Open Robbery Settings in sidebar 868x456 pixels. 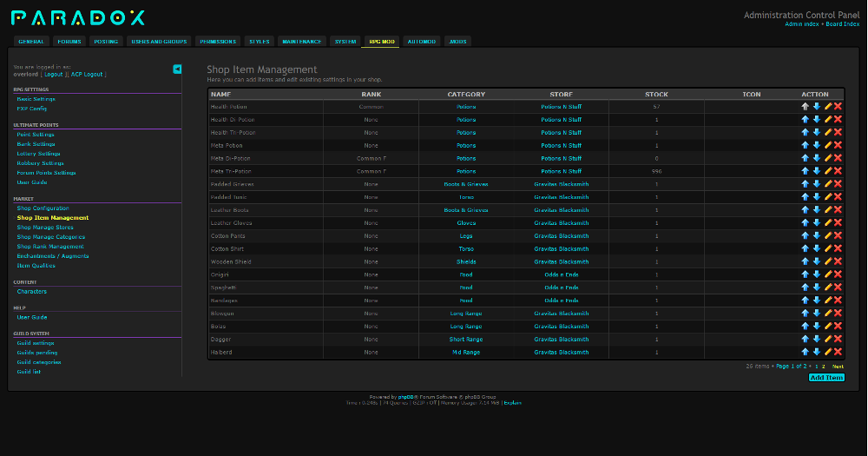40,163
